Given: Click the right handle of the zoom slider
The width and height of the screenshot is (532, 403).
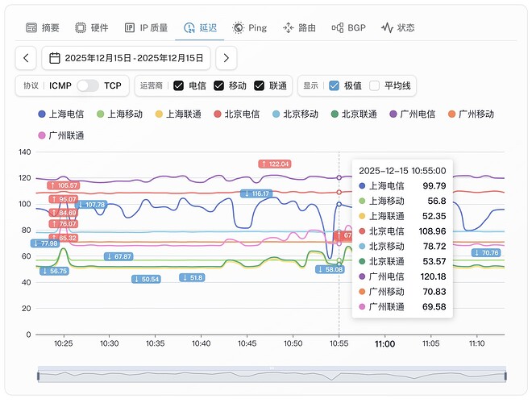Looking at the screenshot, I should 505,376.
